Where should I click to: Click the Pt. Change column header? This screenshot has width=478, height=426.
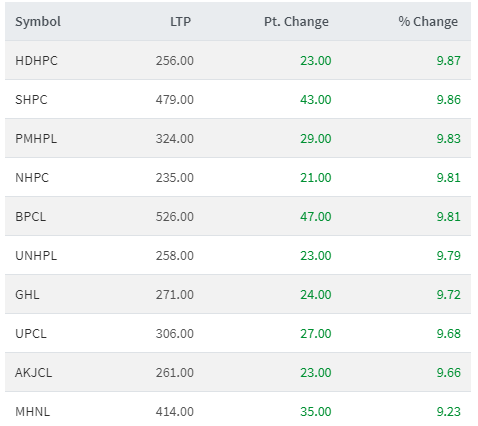coord(296,22)
